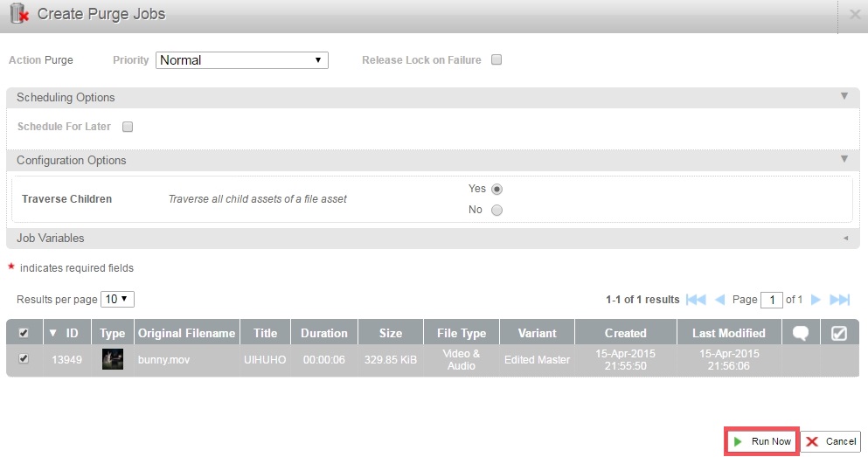Uncheck the row checkbox for asset 13949
Image resolution: width=868 pixels, height=457 pixels.
[24, 359]
